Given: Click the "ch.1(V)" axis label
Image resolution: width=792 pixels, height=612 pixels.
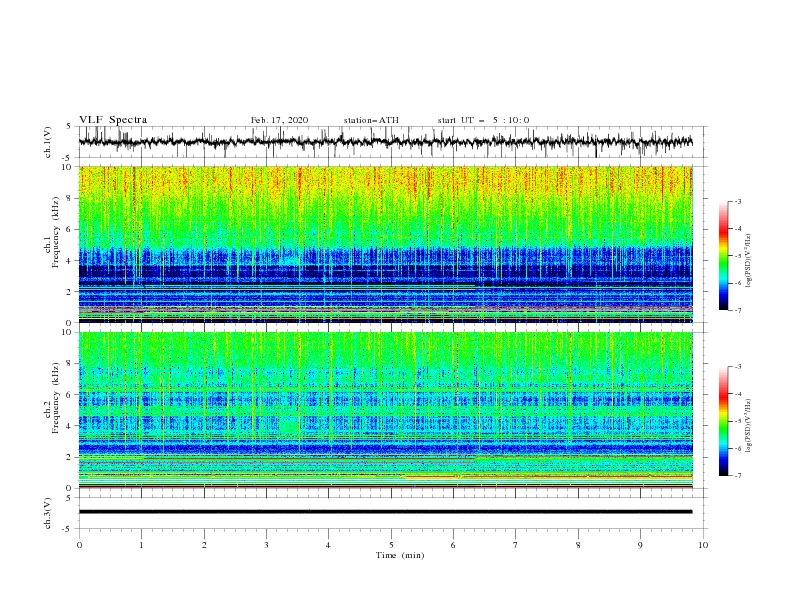Looking at the screenshot, I should [x=48, y=142].
